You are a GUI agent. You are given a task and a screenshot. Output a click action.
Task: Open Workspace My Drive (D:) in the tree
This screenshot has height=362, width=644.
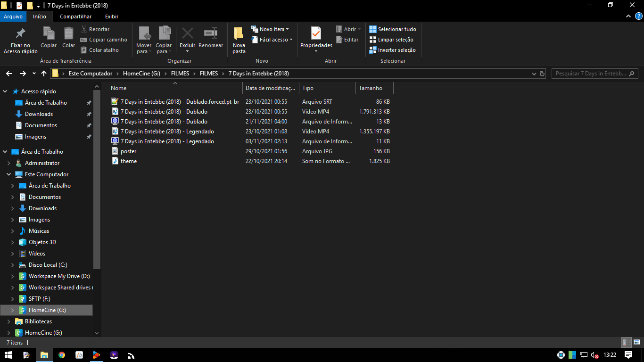pos(59,276)
